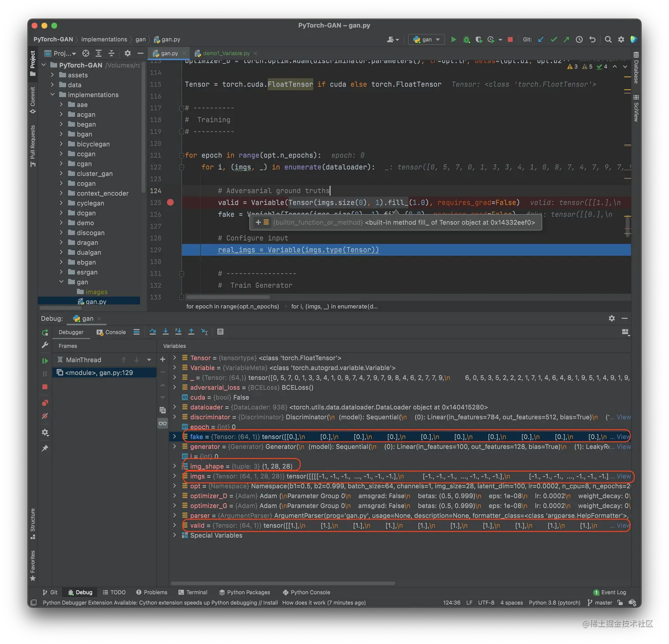Click Run to Cursor
This screenshot has height=644, width=669.
204,332
